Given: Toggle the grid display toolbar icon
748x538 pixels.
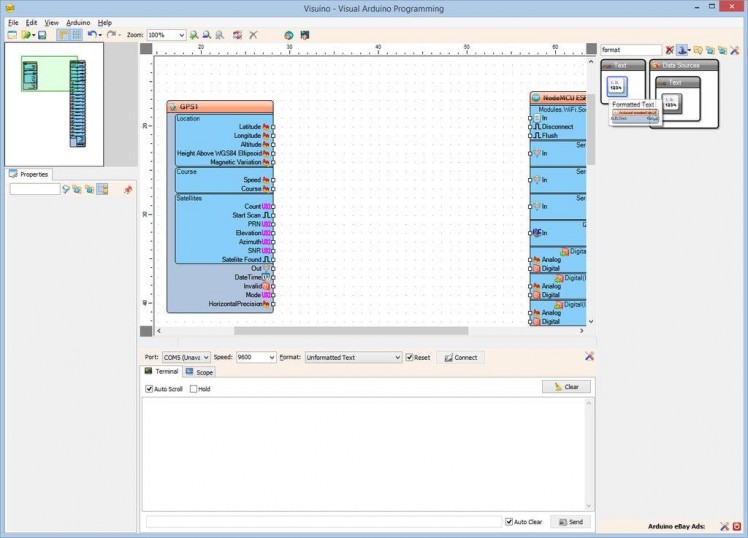Looking at the screenshot, I should click(76, 35).
